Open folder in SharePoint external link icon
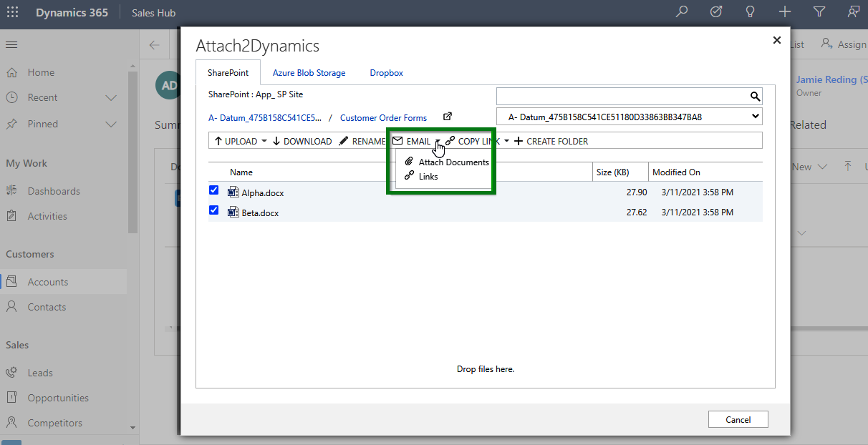Screen dimensions: 868x445 coord(448,117)
